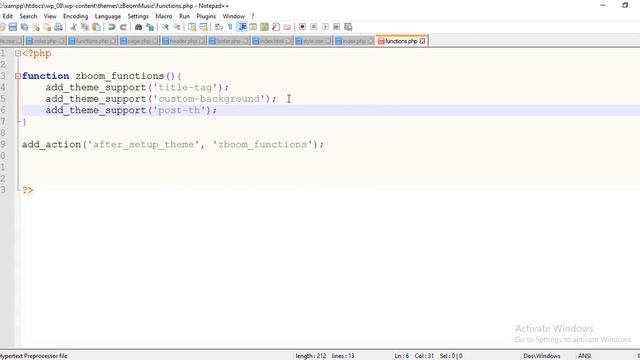This screenshot has width=640, height=360.
Task: Toggle the Document Map icon
Action: pyautogui.click(x=264, y=27)
